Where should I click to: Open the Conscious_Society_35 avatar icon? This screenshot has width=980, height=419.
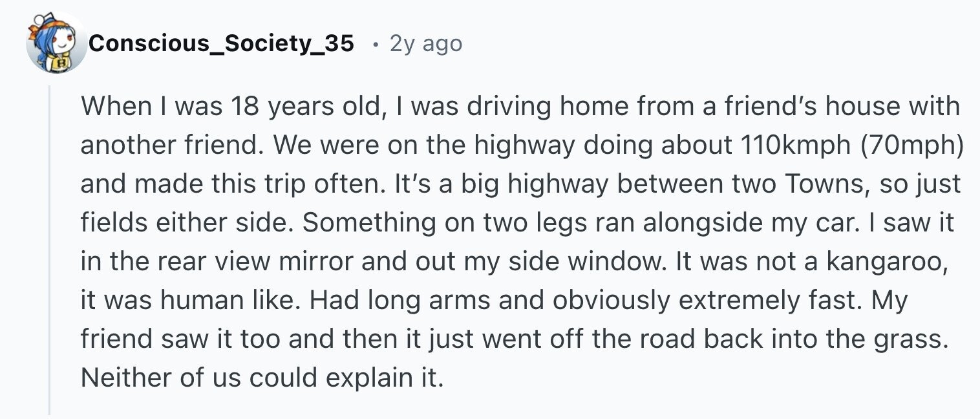[56, 44]
